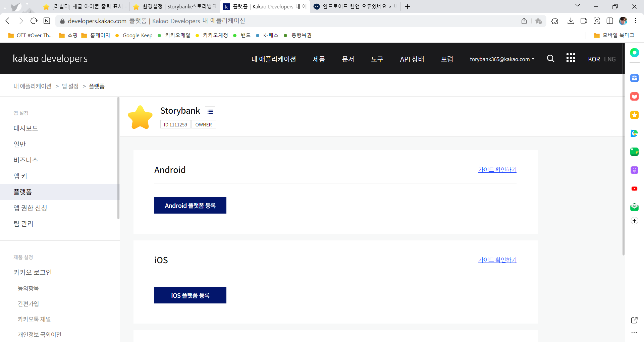Select 앱 권한 신청 in left sidebar
Screen dimensions: 644x342
30,208
